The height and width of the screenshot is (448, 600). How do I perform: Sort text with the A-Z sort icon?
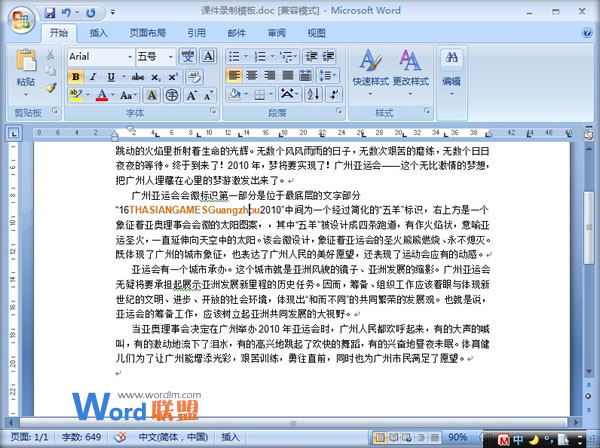313,94
